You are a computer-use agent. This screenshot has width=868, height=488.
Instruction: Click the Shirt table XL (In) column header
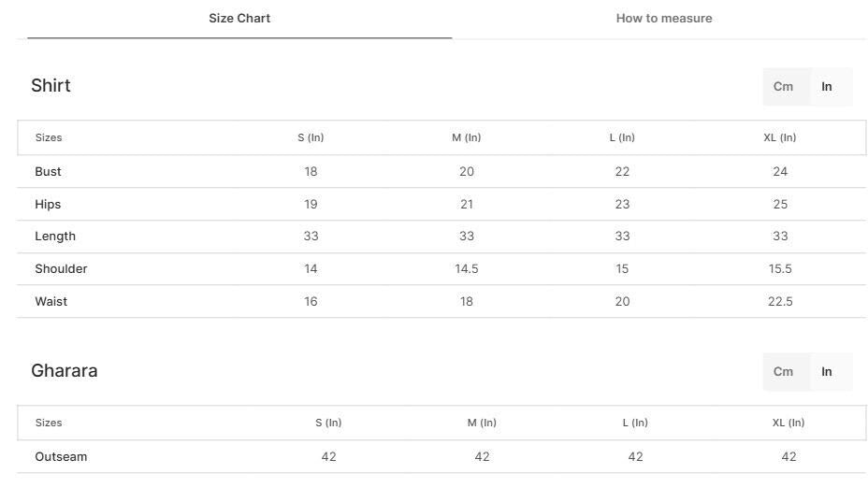pos(779,138)
